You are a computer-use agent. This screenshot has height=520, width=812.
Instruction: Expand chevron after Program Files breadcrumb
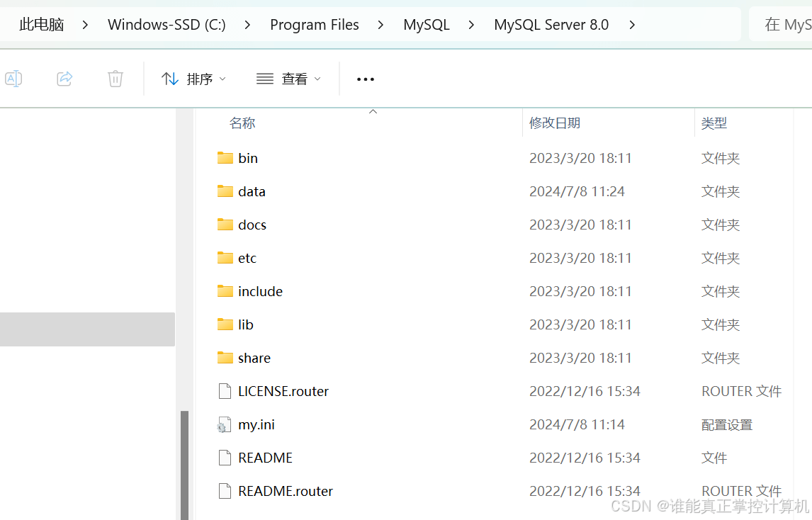click(x=381, y=25)
